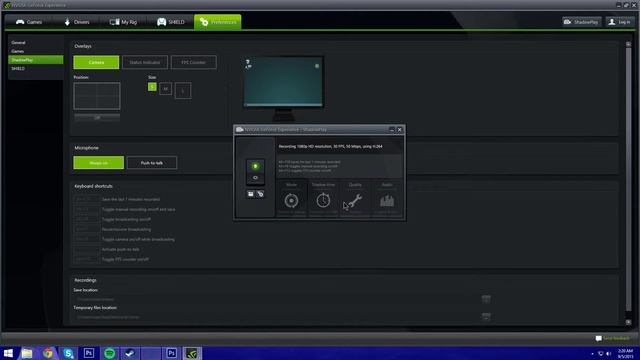
Task: Click the Temporary files location path field
Action: click(276, 317)
